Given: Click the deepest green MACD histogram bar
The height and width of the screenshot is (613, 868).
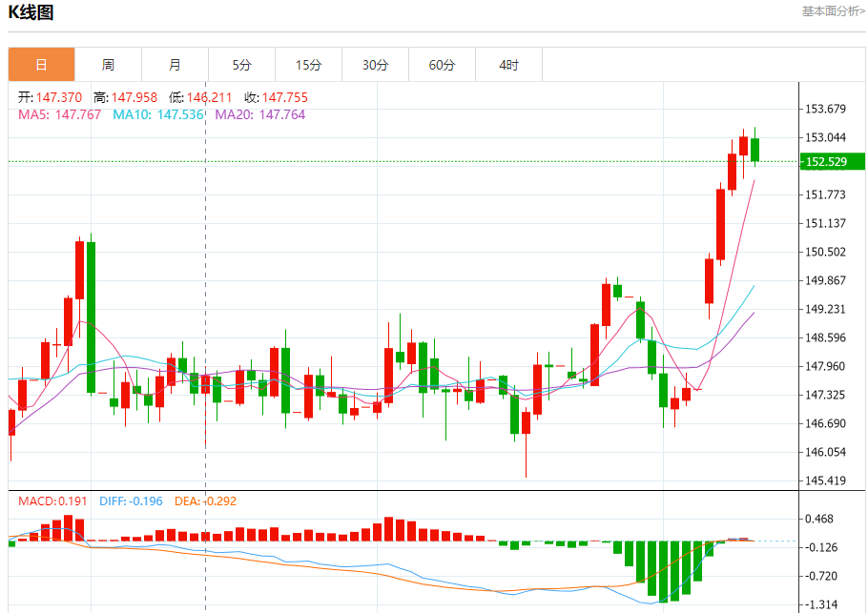Looking at the screenshot, I should point(663,571).
